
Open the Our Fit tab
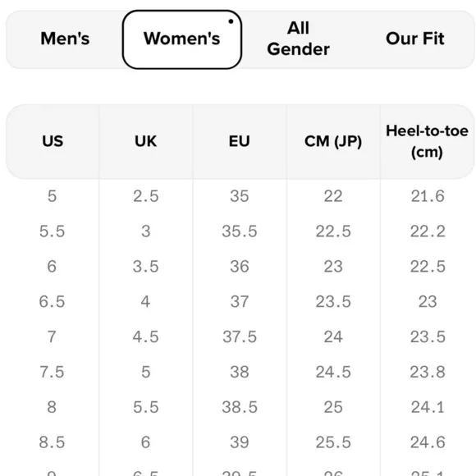tap(414, 39)
